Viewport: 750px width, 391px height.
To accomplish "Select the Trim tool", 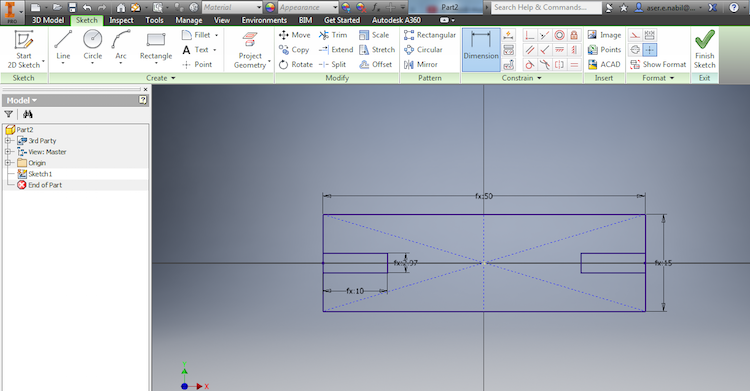I will coord(333,35).
